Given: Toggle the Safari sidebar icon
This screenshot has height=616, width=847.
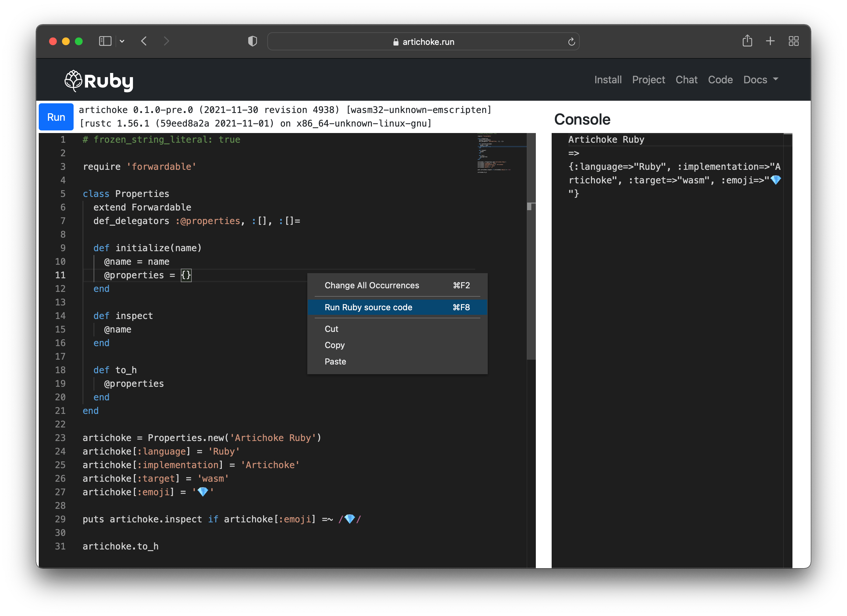Looking at the screenshot, I should pos(105,41).
